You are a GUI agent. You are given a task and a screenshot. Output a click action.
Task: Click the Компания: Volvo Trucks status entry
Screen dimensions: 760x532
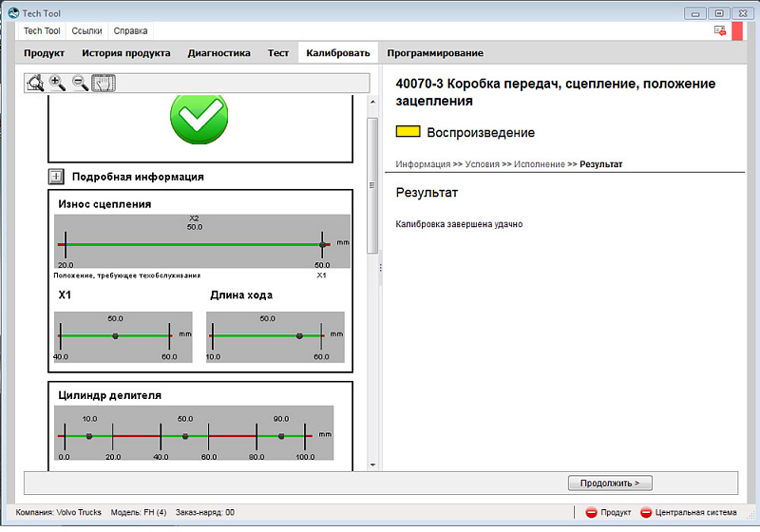coord(58,512)
